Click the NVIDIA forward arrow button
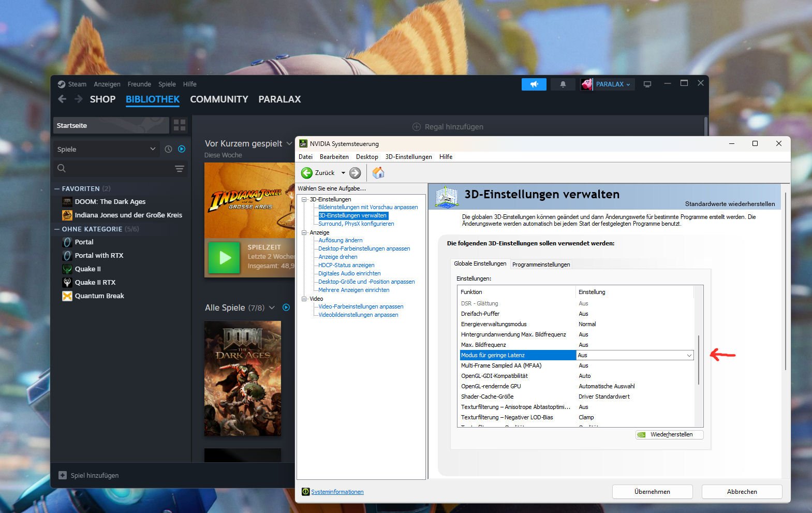The width and height of the screenshot is (812, 513). (355, 173)
